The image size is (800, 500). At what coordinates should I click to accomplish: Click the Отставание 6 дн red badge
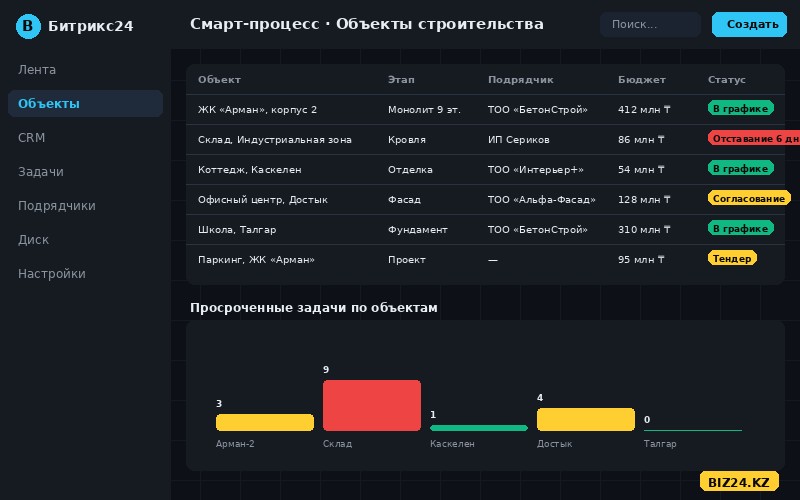point(754,138)
